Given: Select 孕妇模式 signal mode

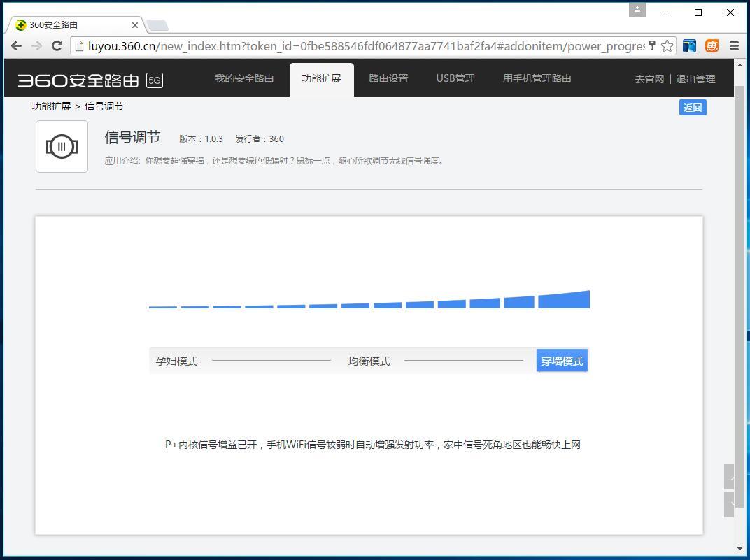Looking at the screenshot, I should pos(176,360).
